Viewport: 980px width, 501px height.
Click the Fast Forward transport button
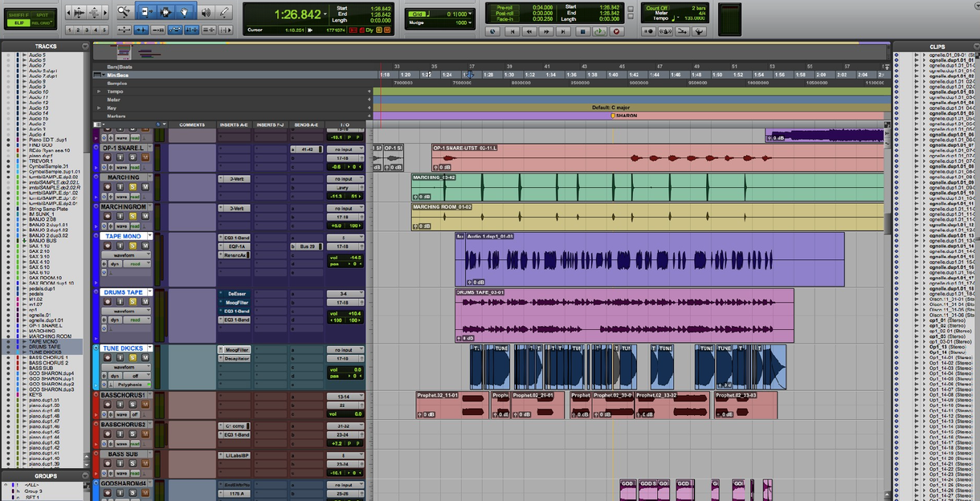coord(546,31)
